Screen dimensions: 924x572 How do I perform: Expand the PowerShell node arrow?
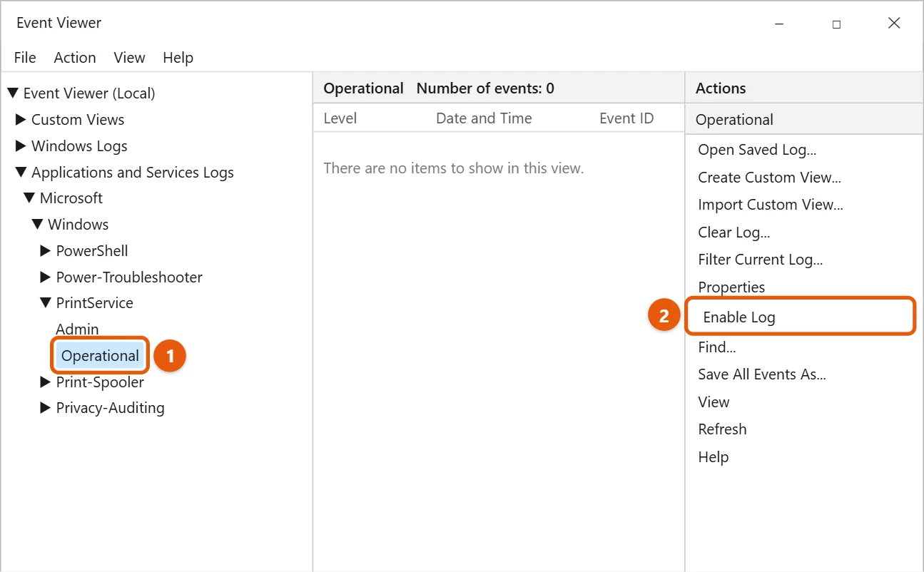tap(46, 251)
